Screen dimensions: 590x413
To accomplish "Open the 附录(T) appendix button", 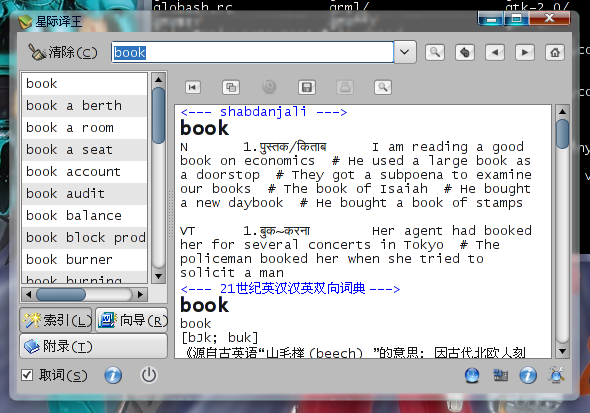I will [94, 346].
